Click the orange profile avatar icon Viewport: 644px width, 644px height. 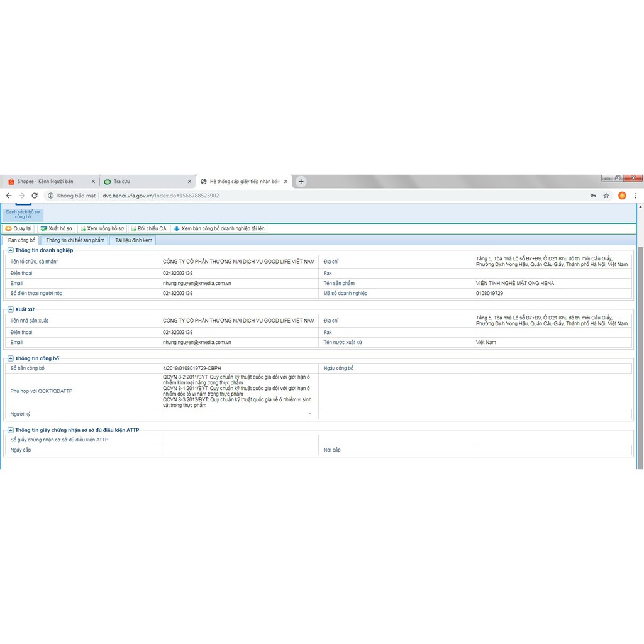(622, 196)
